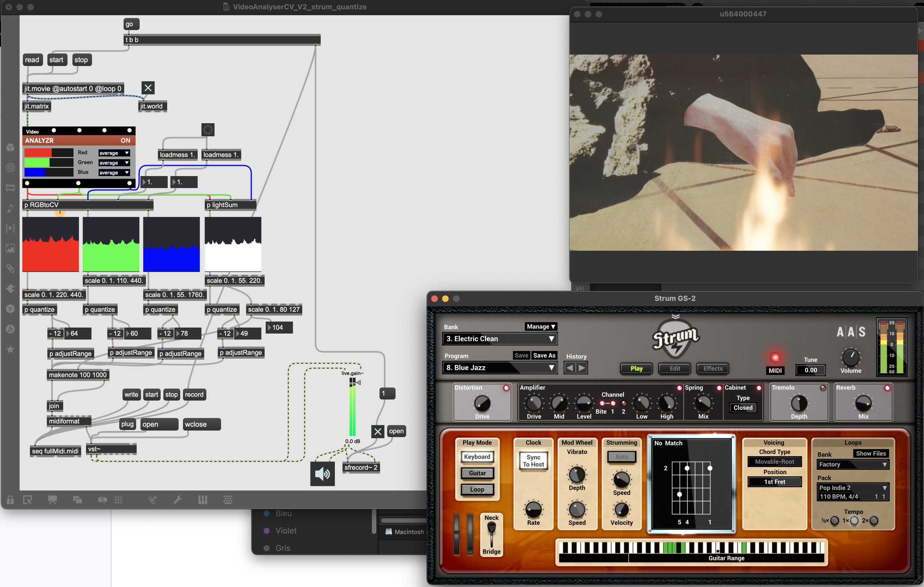Image resolution: width=924 pixels, height=587 pixels.
Task: Toggle the X box next to jit.world
Action: 148,88
